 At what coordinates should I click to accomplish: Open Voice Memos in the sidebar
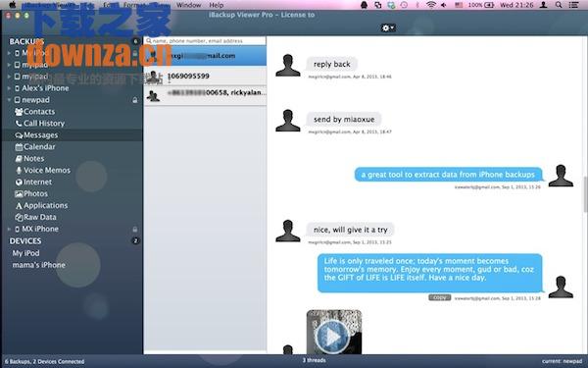tap(43, 170)
